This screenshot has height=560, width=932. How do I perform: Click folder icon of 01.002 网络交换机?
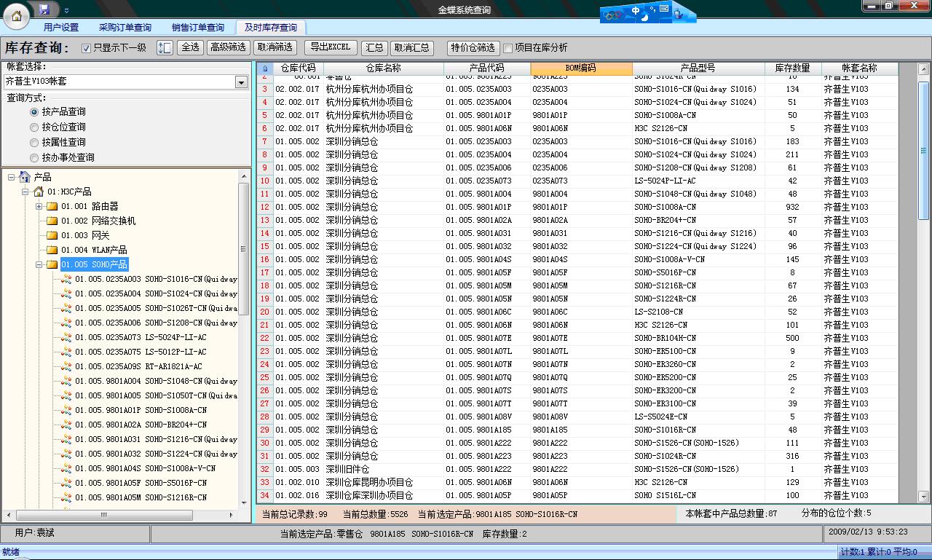[x=52, y=221]
